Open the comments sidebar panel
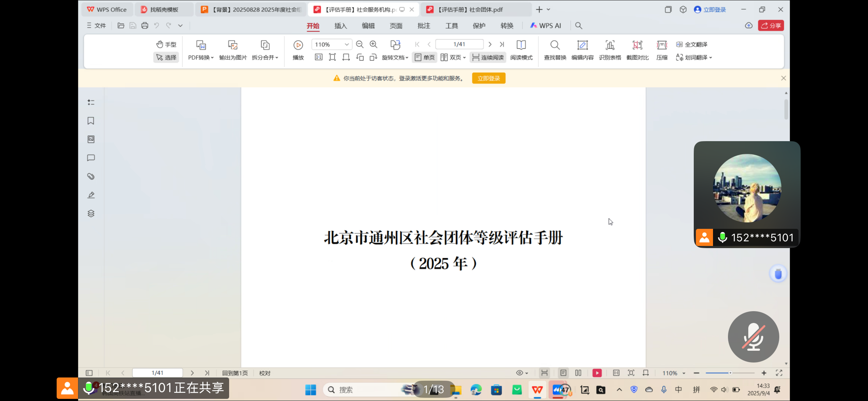Screen dimensions: 868x401 tap(91, 158)
